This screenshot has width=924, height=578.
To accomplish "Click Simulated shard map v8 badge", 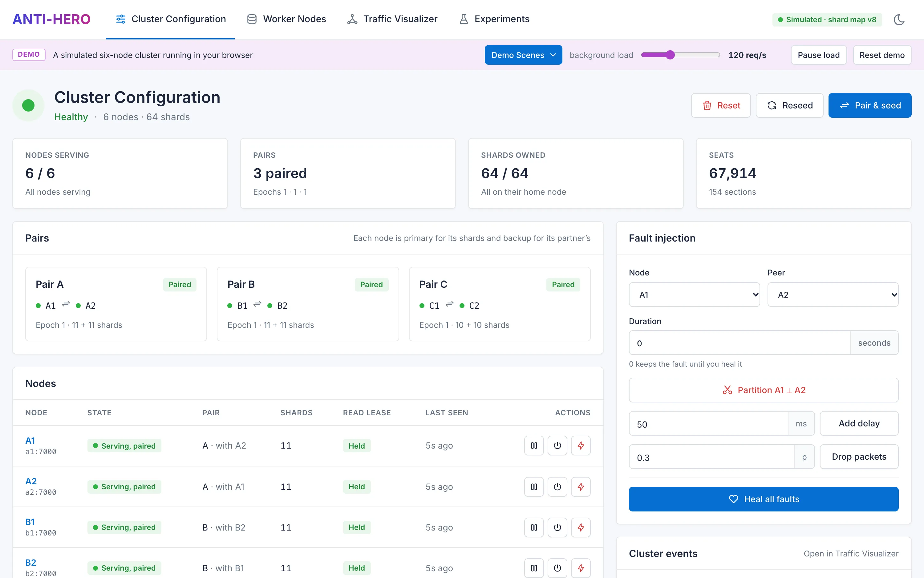I will coord(827,19).
